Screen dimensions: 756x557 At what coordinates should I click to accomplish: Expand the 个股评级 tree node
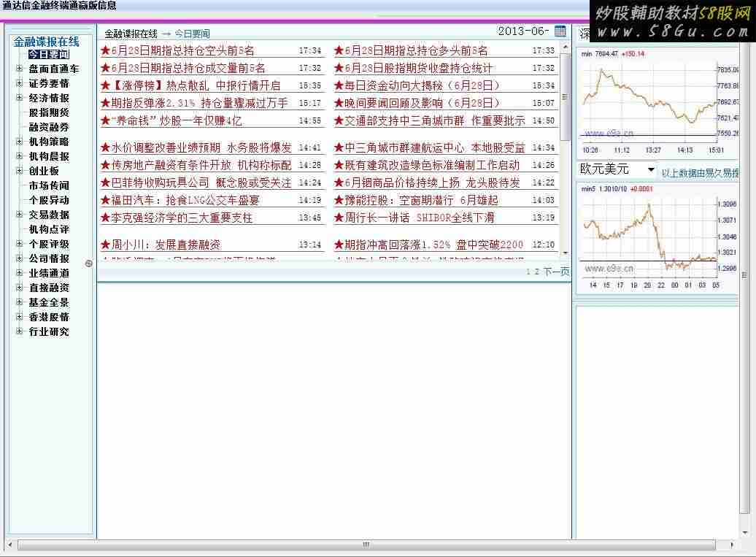click(19, 244)
